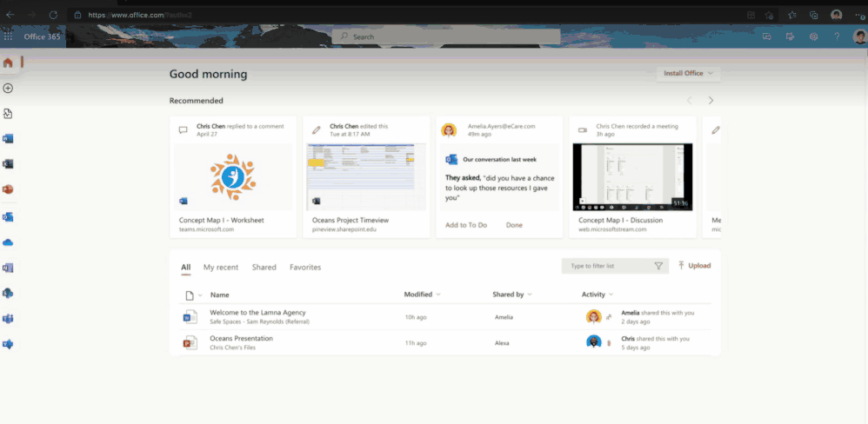Click the Office 365 title link
The height and width of the screenshot is (424, 868).
[x=42, y=36]
